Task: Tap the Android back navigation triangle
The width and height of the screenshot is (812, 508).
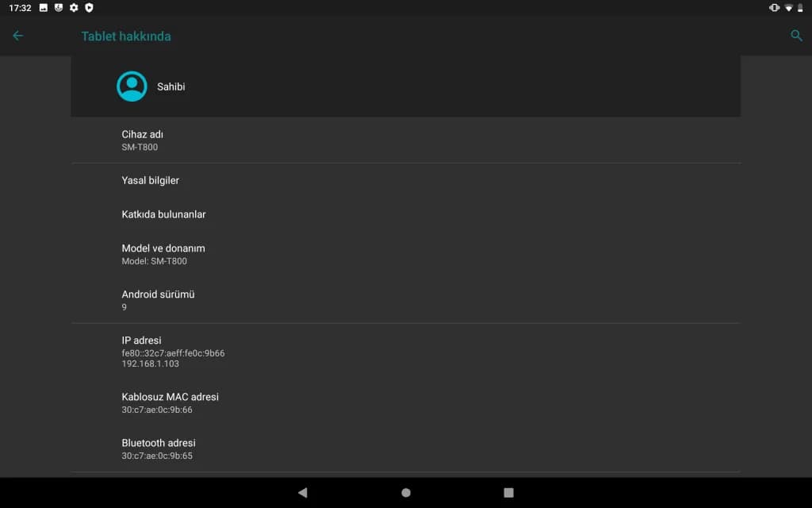Action: click(303, 492)
